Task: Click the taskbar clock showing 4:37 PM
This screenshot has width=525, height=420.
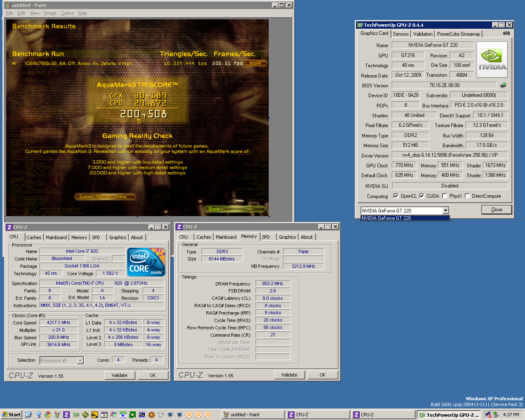Action: tap(511, 415)
